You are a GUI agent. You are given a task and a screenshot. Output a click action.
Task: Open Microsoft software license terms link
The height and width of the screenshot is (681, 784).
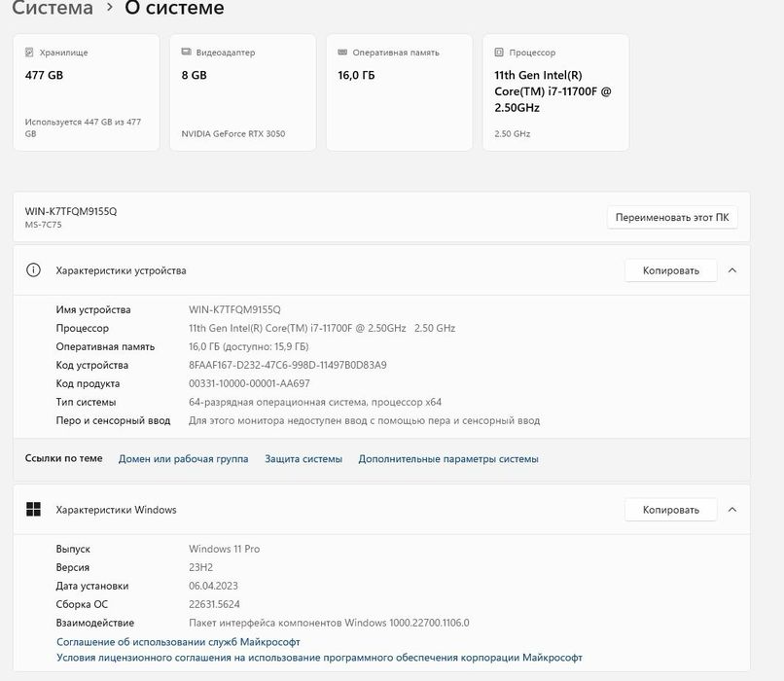coord(319,658)
